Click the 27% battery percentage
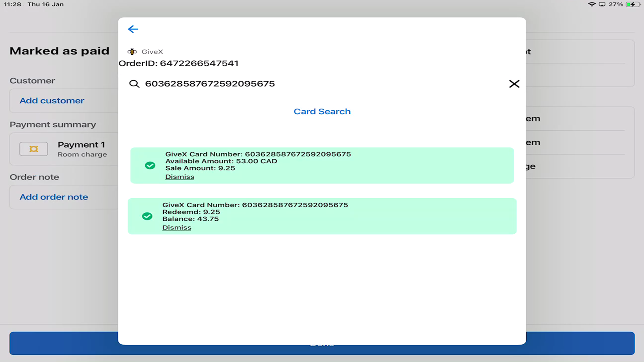 tap(615, 4)
